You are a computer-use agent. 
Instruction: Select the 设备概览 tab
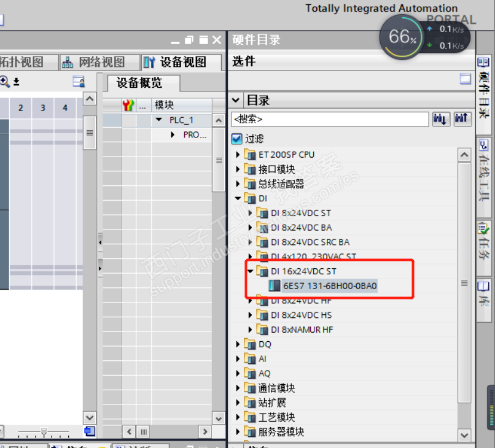coord(144,83)
